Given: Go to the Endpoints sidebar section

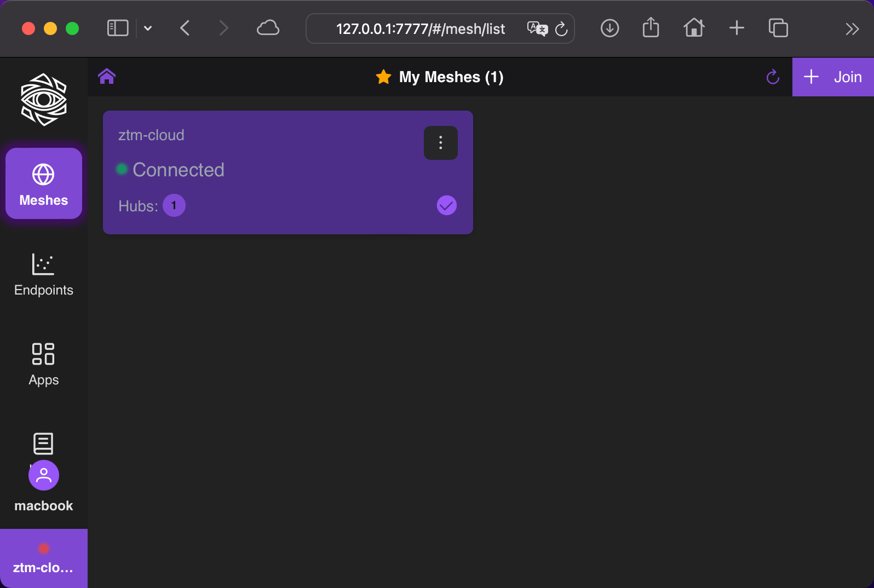Looking at the screenshot, I should [x=44, y=274].
